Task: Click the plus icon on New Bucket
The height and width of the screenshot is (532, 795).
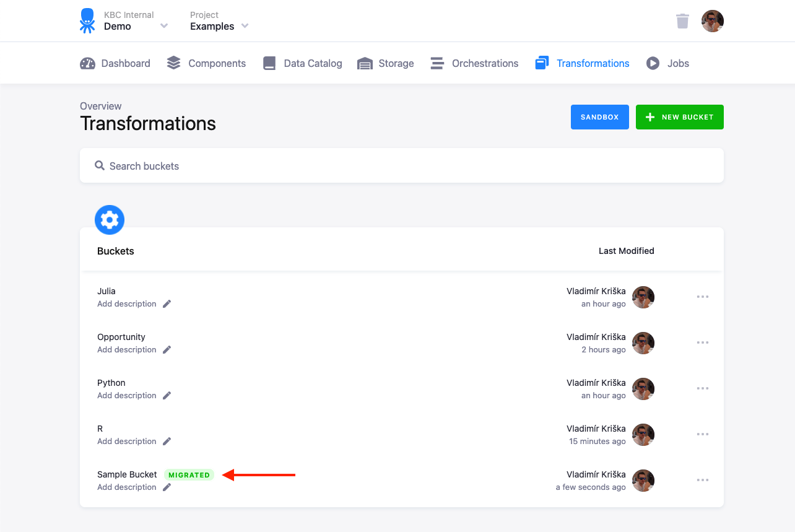Action: 650,117
